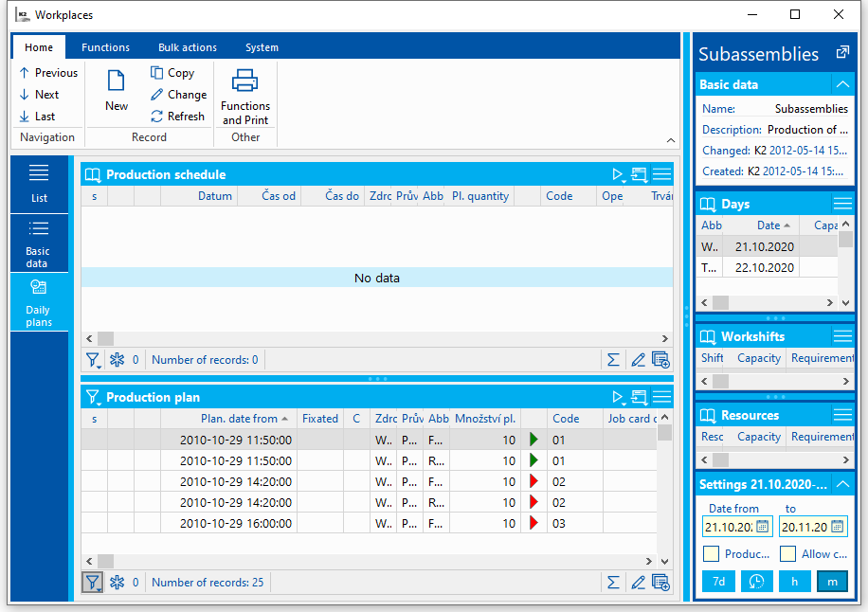Switch scale to h hours

(x=794, y=582)
